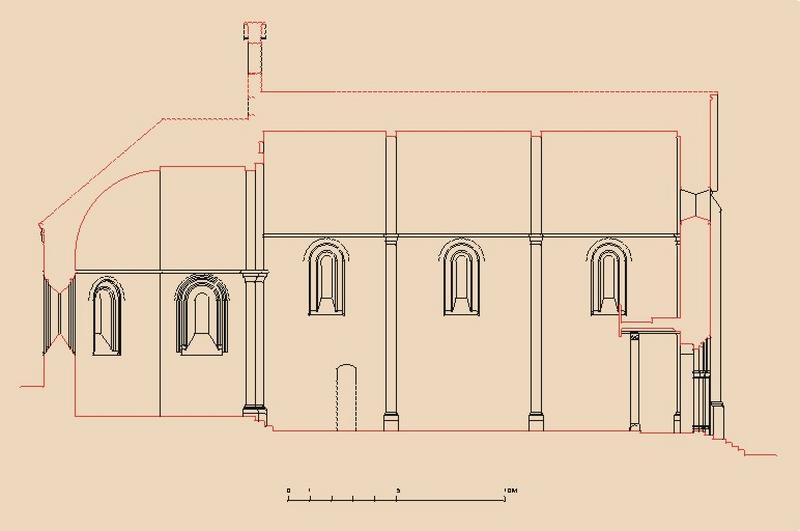Click the "10M" label on the scale bar

(x=510, y=490)
